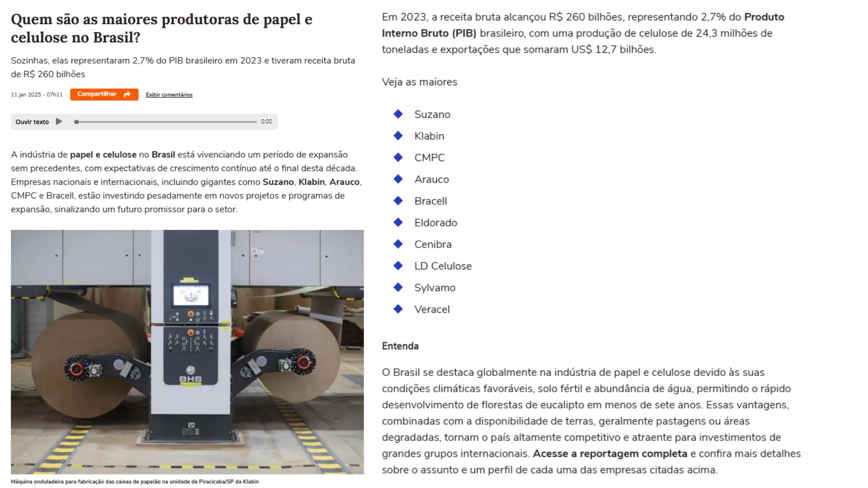Click the diamond bullet next to Veracel
Viewport: 868px width, 488px height.
(398, 309)
